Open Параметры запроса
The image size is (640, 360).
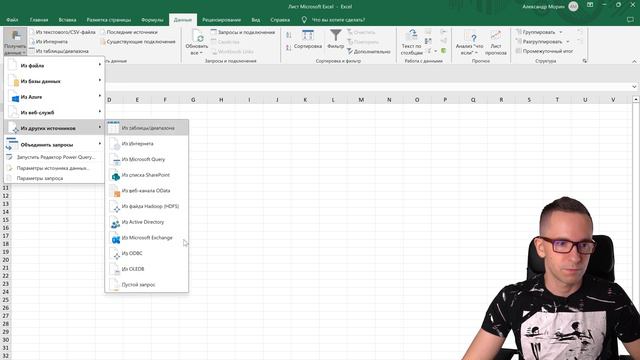point(54,178)
